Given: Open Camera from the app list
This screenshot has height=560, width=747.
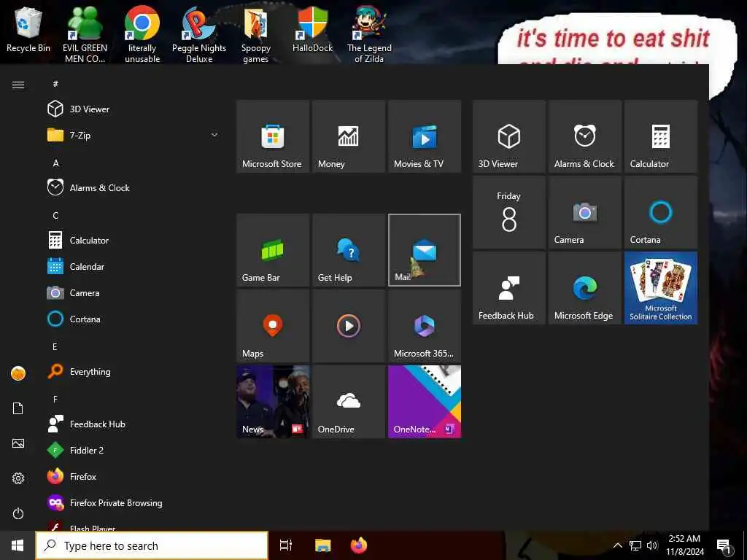Looking at the screenshot, I should click(133, 292).
